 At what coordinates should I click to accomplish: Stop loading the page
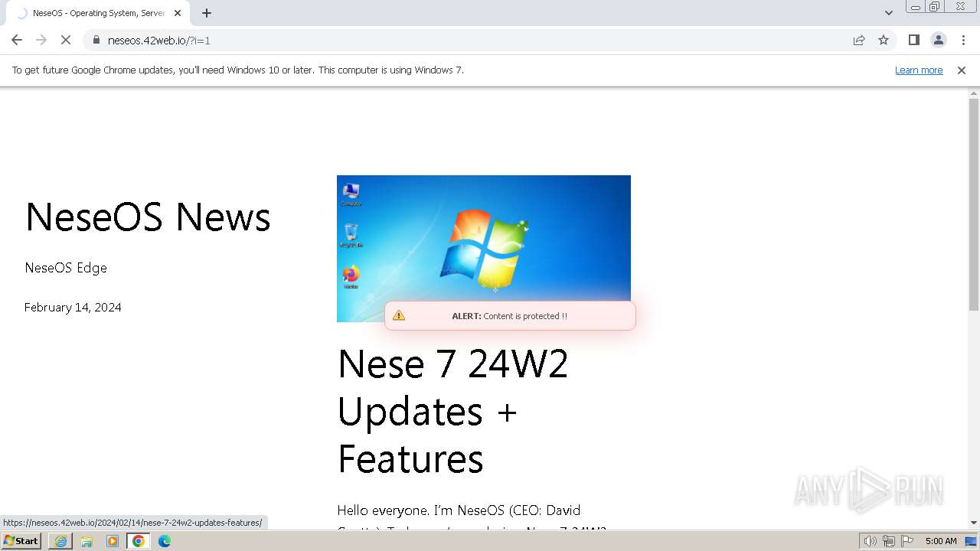click(x=66, y=40)
